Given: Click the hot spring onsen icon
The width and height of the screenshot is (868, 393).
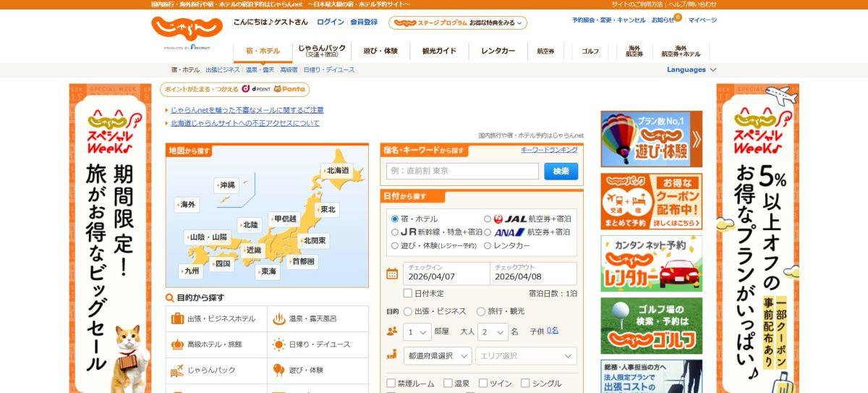Looking at the screenshot, I should [x=279, y=318].
